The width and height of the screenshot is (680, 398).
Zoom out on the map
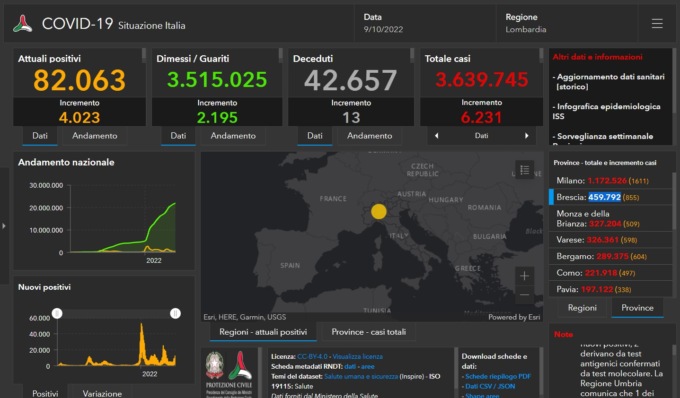click(524, 295)
